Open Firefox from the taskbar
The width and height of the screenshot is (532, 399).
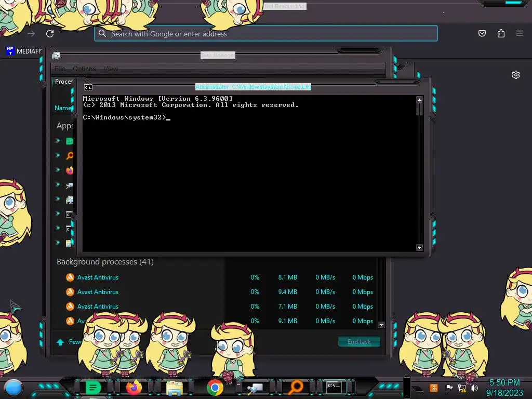point(134,388)
